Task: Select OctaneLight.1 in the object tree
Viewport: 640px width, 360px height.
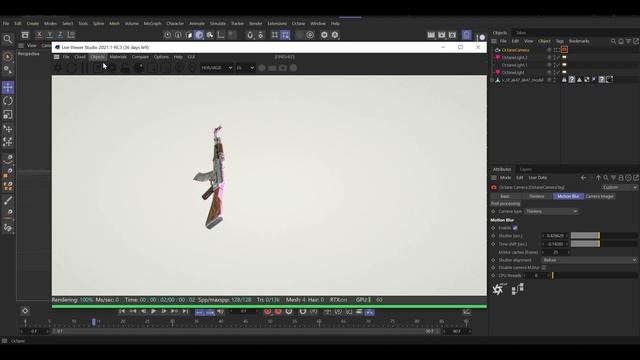Action: 514,65
